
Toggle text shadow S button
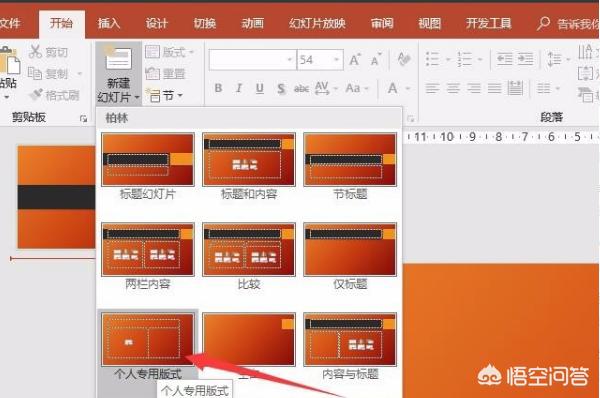point(281,88)
